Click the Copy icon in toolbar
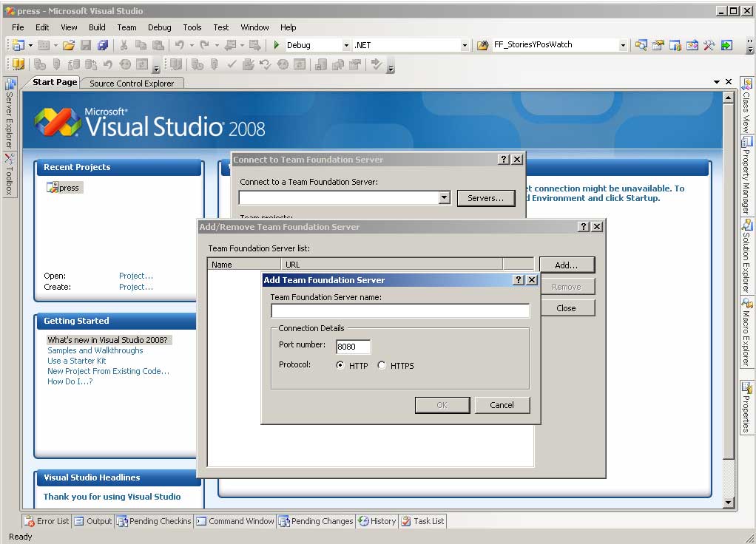 pos(141,45)
